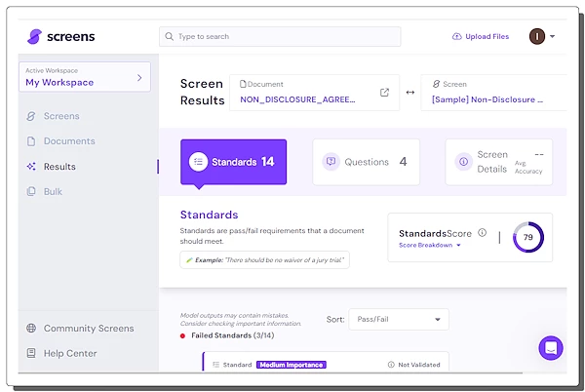The image size is (585, 392).
Task: Expand the Score Breakdown dropdown
Action: tap(430, 245)
